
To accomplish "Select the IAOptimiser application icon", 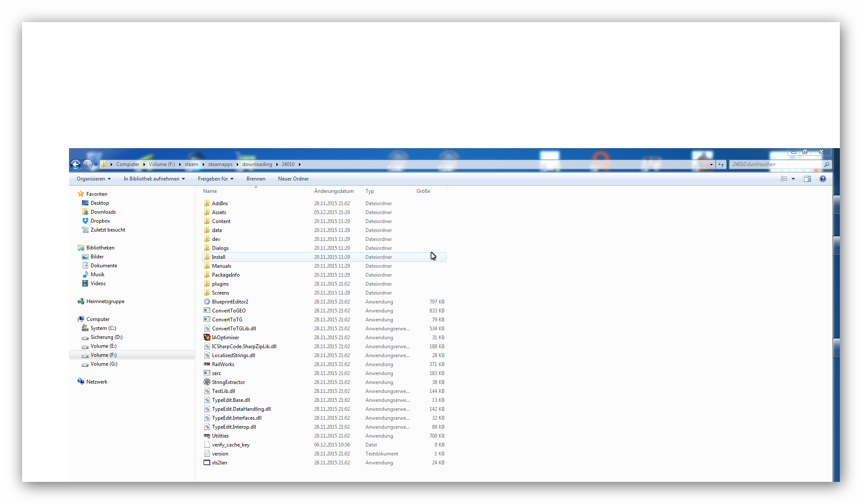I will (207, 338).
